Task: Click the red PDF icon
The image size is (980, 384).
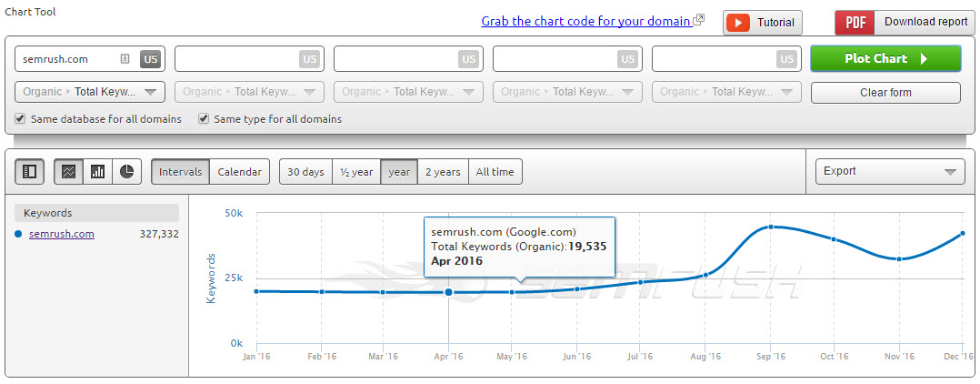Action: click(855, 23)
